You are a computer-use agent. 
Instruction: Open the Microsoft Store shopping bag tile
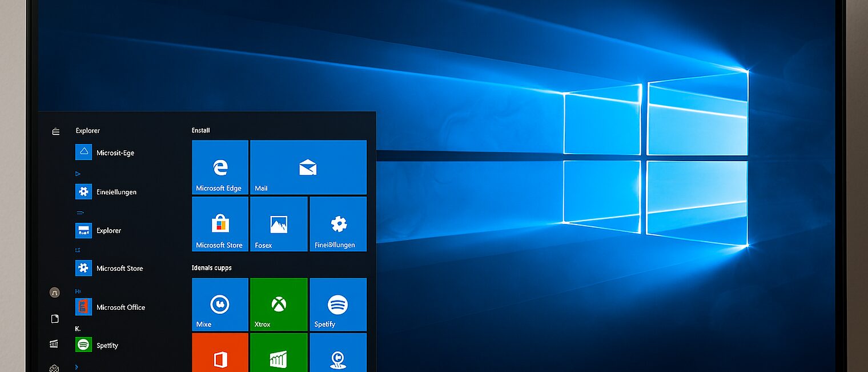coord(220,224)
